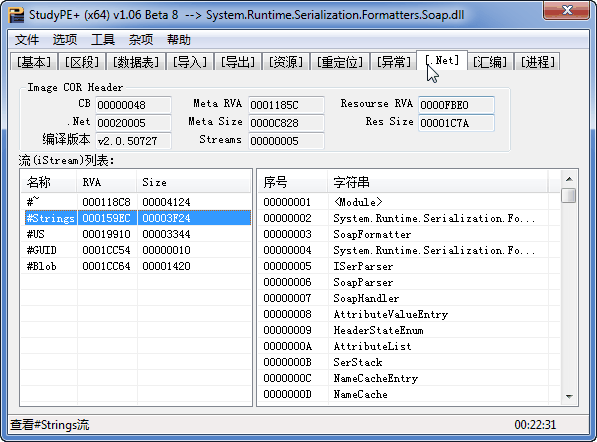597x442 pixels.
Task: Switch to the [区段] tab
Action: click(82, 62)
